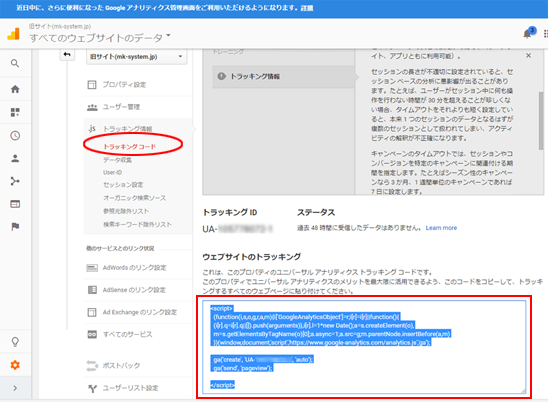
Task: Open acquisition arrows icon
Action: (15, 181)
